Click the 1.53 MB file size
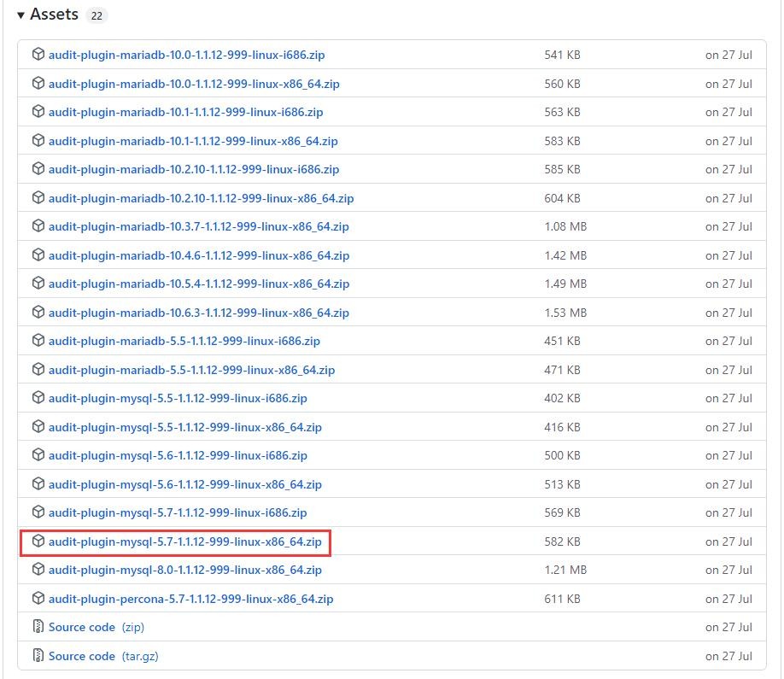This screenshot has height=679, width=784. click(565, 313)
